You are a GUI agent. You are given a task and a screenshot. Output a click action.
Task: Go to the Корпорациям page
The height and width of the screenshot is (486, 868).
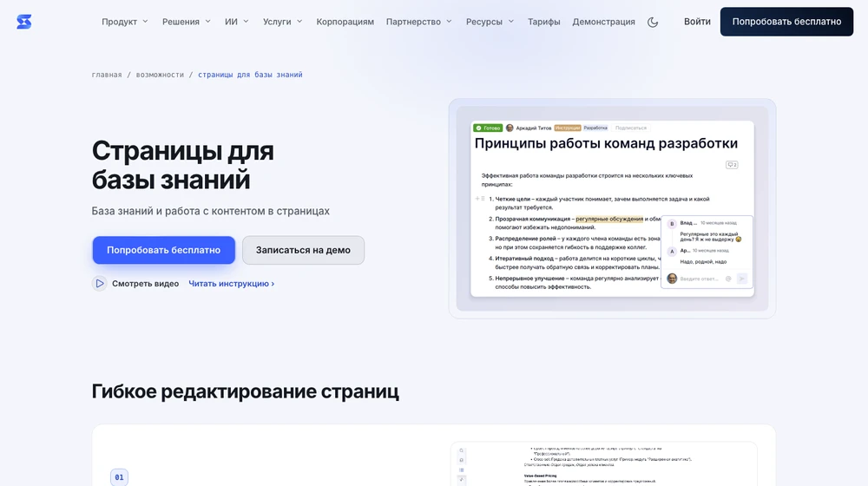pos(345,22)
